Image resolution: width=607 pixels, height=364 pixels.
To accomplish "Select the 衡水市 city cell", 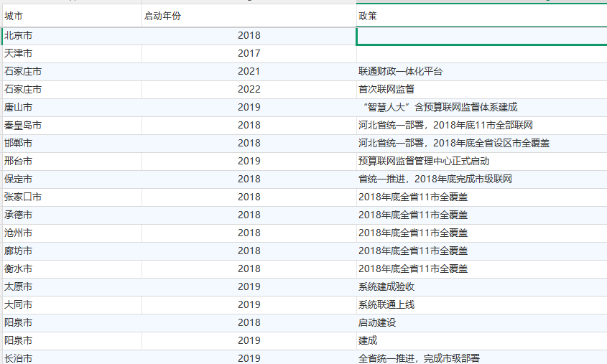I will 72,269.
